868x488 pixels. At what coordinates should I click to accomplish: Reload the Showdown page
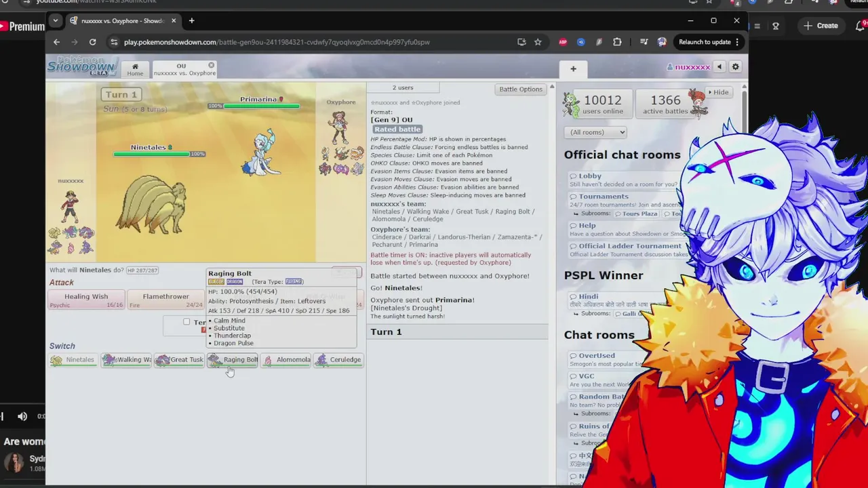click(92, 42)
